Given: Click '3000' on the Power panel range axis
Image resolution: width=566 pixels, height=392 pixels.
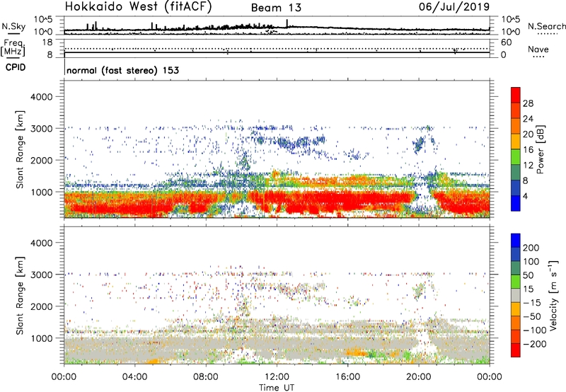Looking at the screenshot, I should click(x=42, y=129).
